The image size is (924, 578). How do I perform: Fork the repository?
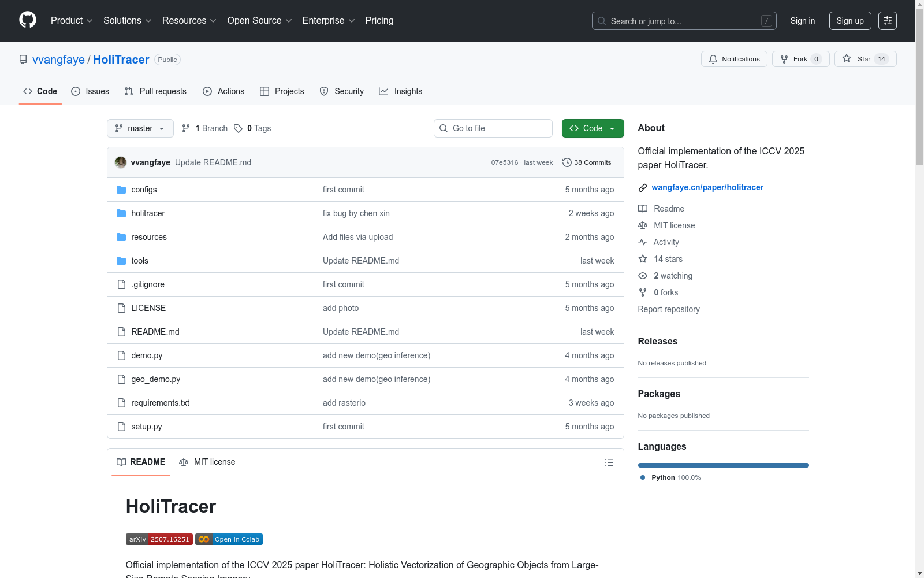coord(800,59)
